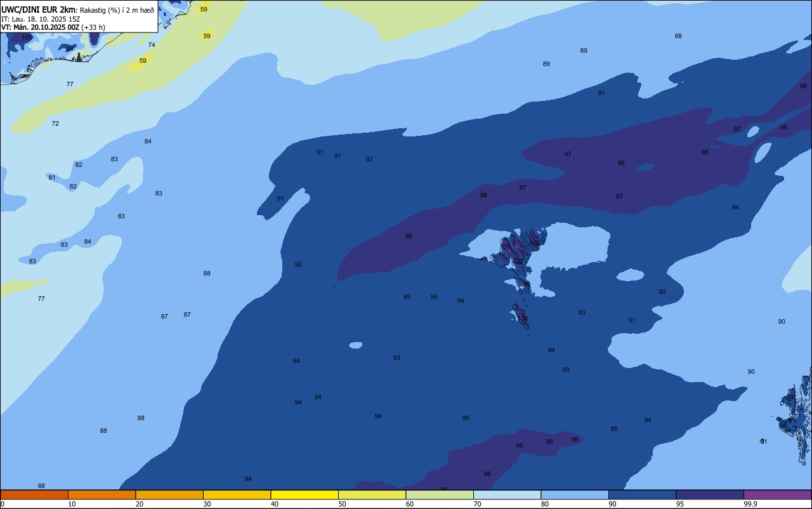The image size is (812, 509).
Task: Click the 20–30 legend color segment
Action: (x=169, y=494)
